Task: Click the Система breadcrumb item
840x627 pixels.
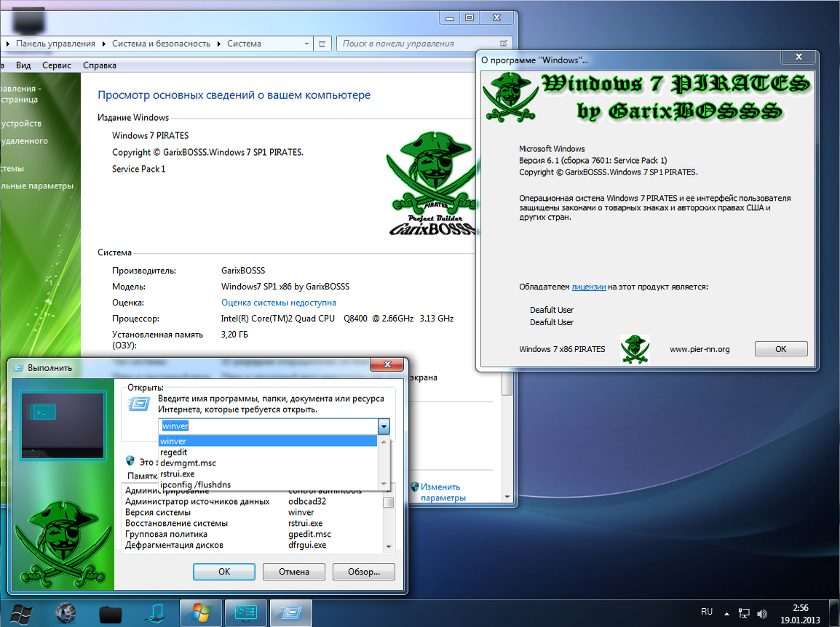Action: [245, 44]
